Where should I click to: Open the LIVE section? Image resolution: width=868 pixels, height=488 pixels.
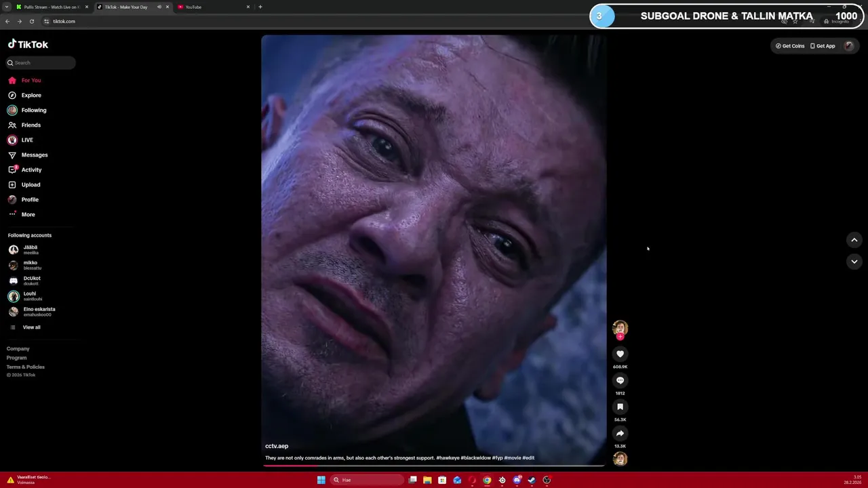pyautogui.click(x=20, y=140)
